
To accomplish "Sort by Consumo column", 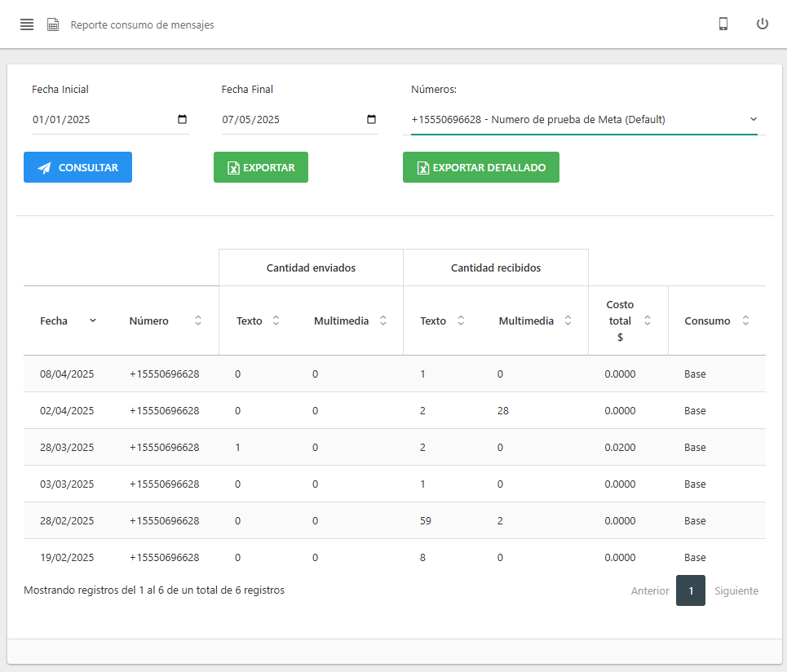I will (x=717, y=321).
